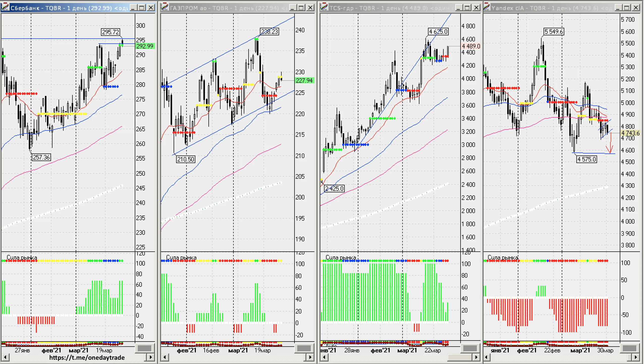Screen dimensions: 644x364
Task: Click the 28янв date on TCS-гдр time axis
Action: pyautogui.click(x=352, y=350)
